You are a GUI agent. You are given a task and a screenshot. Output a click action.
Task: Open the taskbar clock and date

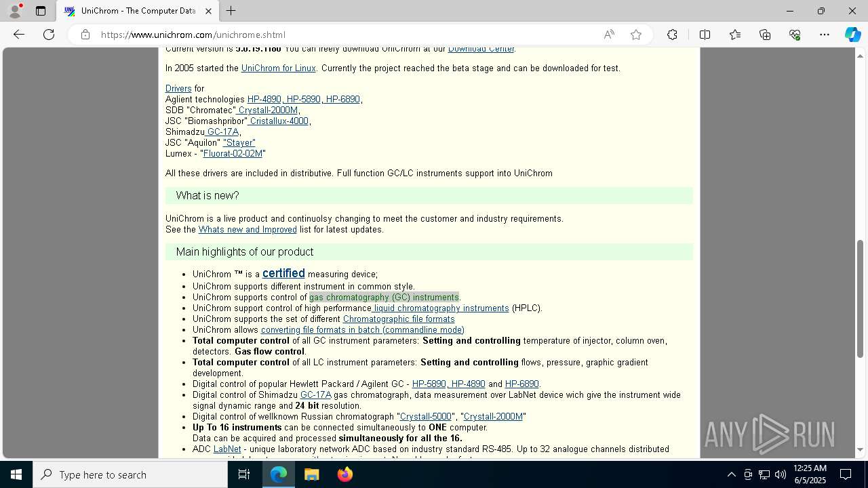[810, 474]
